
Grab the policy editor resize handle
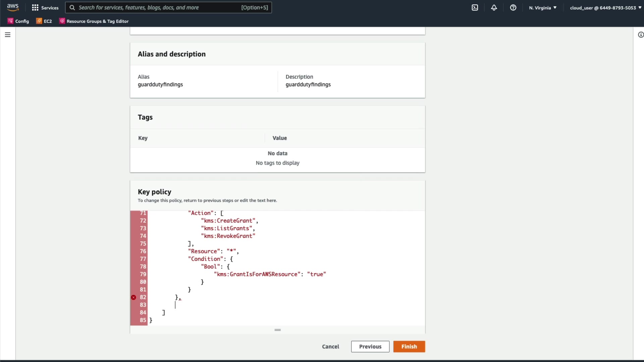click(x=277, y=330)
